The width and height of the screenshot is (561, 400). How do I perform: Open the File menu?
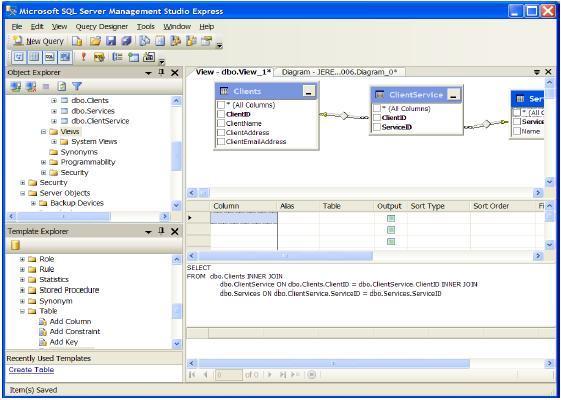pyautogui.click(x=16, y=26)
